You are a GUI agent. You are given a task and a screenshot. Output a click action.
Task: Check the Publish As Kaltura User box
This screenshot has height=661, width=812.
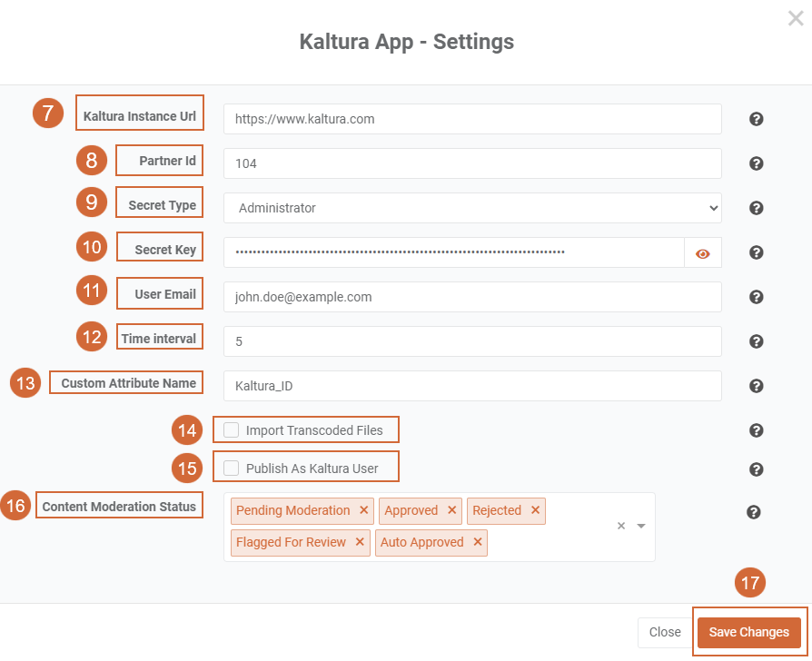[x=232, y=469]
